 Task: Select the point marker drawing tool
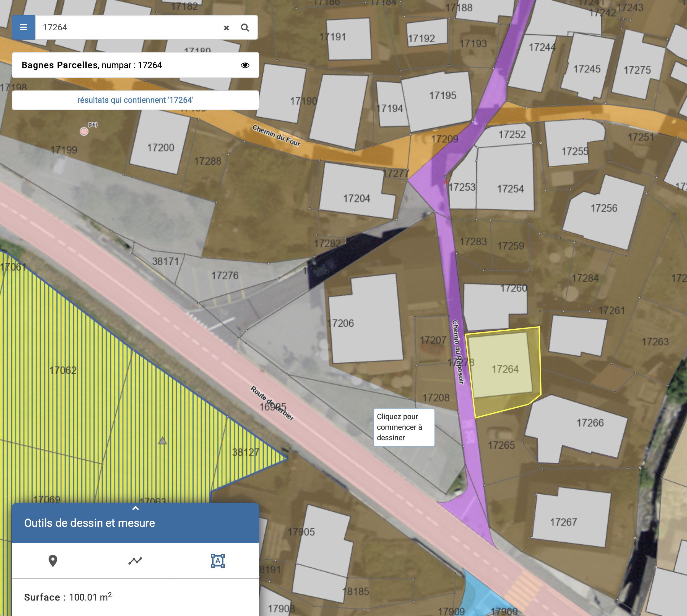[x=53, y=561]
